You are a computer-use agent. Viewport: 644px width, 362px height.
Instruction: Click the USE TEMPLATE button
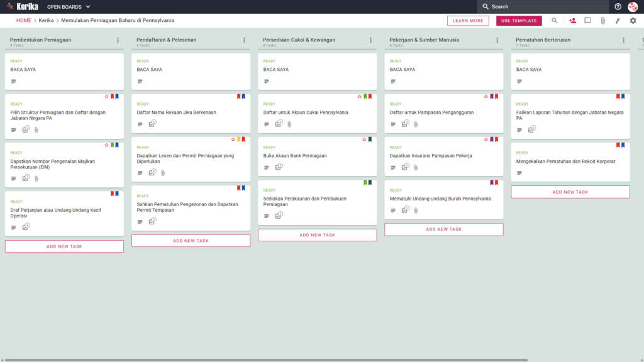[x=519, y=21]
